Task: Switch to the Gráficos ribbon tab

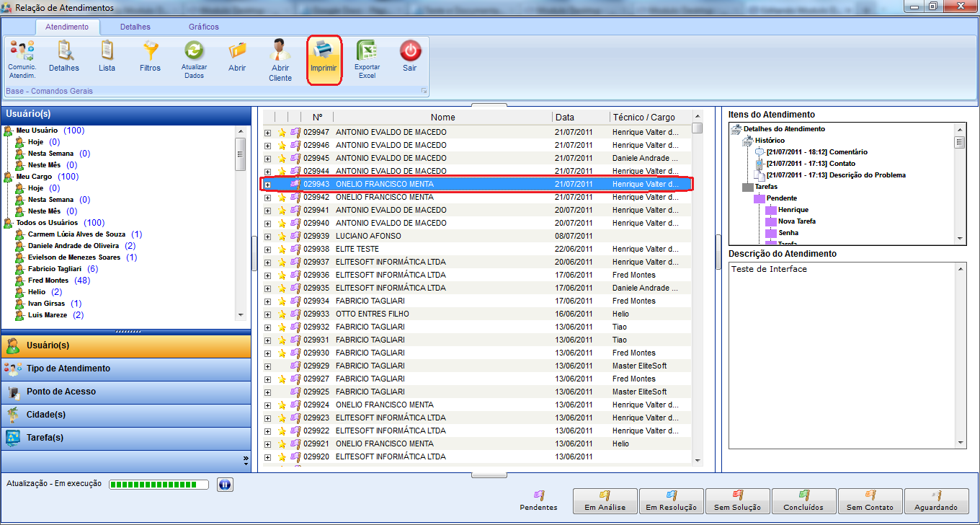Action: pos(204,27)
